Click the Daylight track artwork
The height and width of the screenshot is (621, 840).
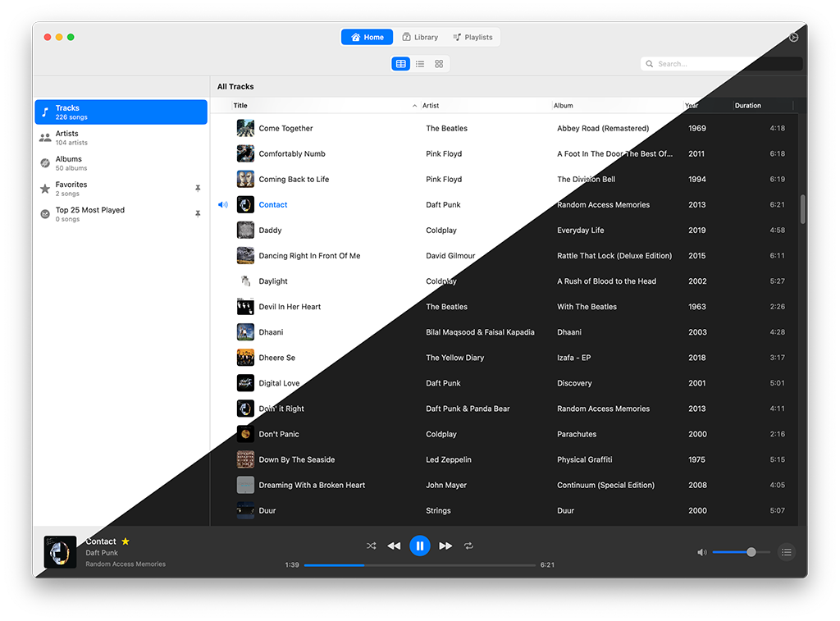[245, 281]
